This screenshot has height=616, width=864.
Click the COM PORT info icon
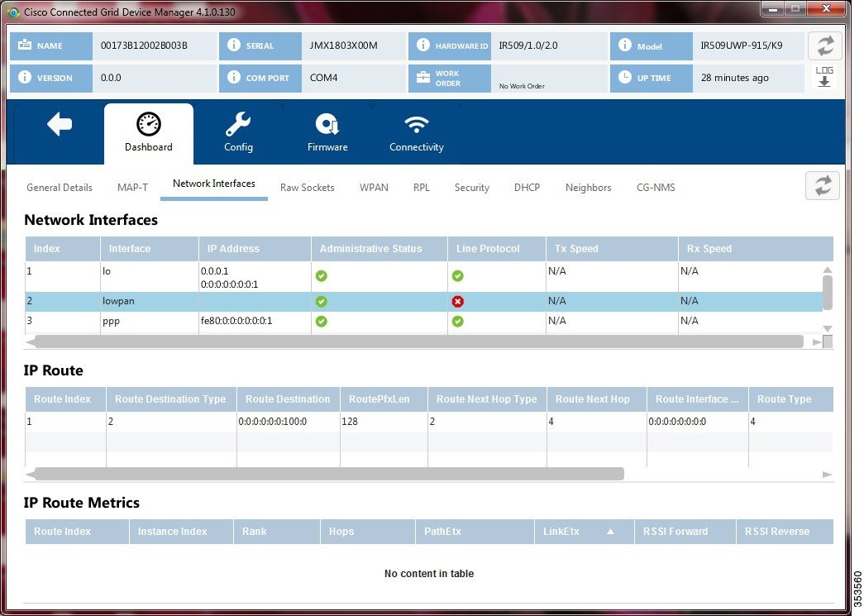(x=234, y=77)
